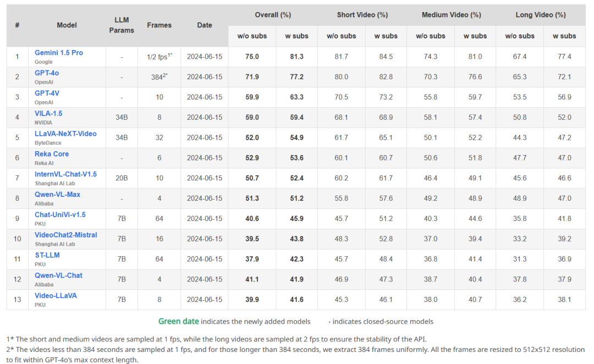Select GPT-4V's overall score 59.9

(x=252, y=97)
